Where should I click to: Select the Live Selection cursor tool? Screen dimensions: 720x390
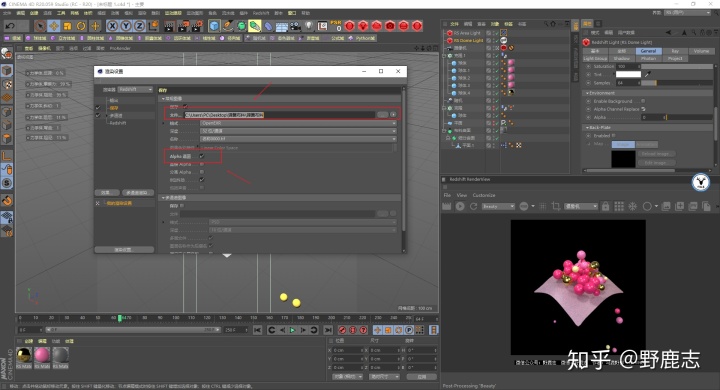[40, 26]
